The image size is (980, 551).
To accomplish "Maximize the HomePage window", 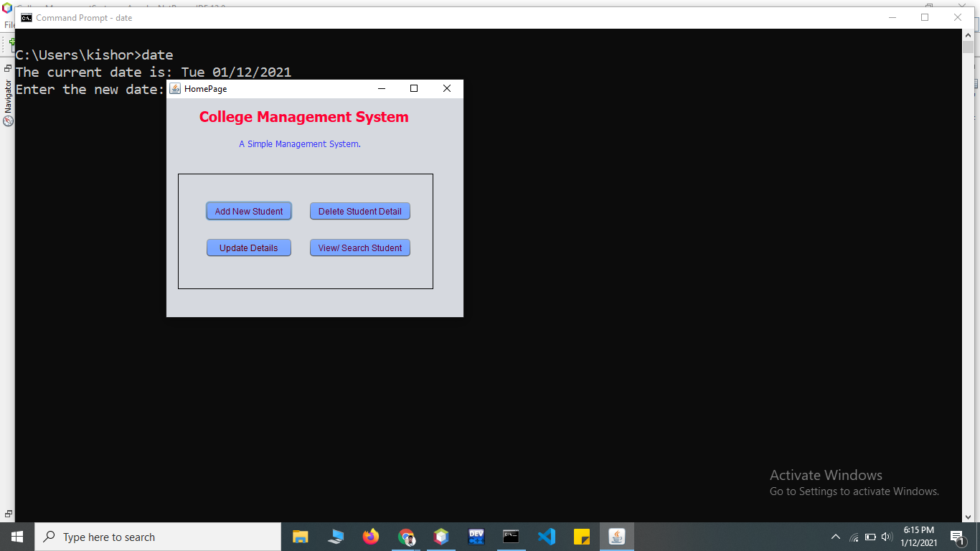I will 414,88.
